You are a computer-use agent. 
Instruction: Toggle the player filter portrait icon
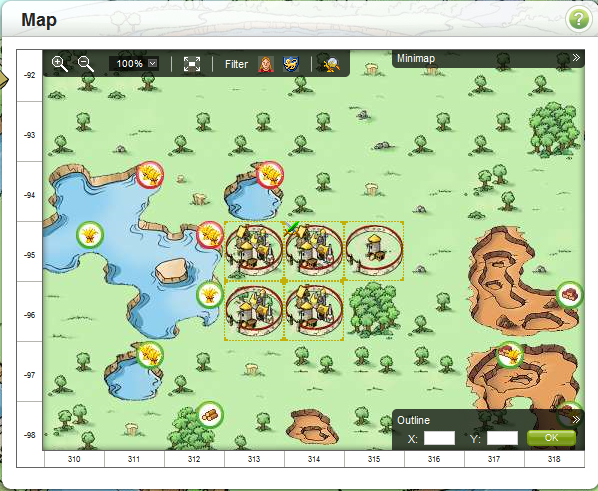click(266, 64)
